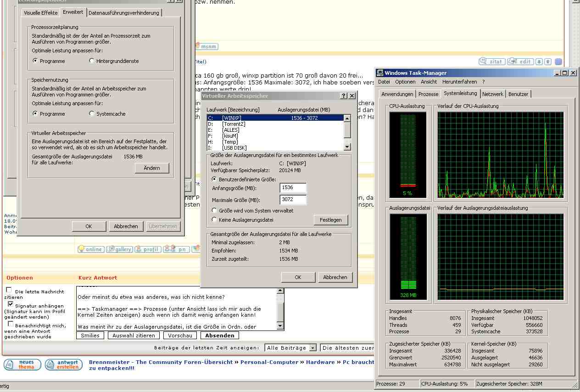Open the 'Ansicht' menu in Task-Manager

[x=429, y=82]
